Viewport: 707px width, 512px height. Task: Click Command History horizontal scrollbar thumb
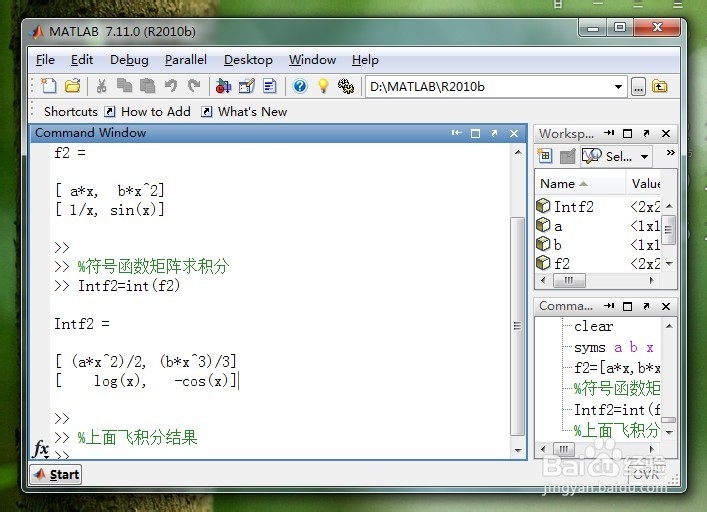pos(564,449)
